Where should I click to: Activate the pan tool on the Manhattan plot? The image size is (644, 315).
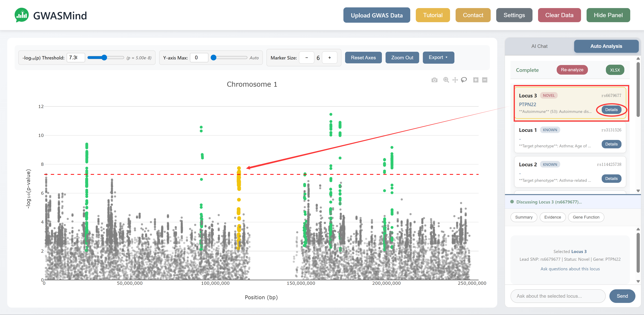pyautogui.click(x=455, y=80)
